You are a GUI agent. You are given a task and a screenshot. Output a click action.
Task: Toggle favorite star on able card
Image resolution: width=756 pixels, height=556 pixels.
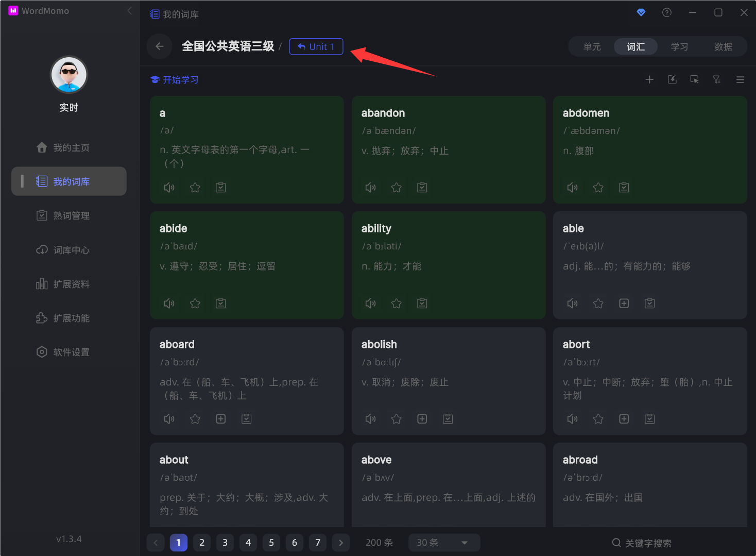click(598, 304)
